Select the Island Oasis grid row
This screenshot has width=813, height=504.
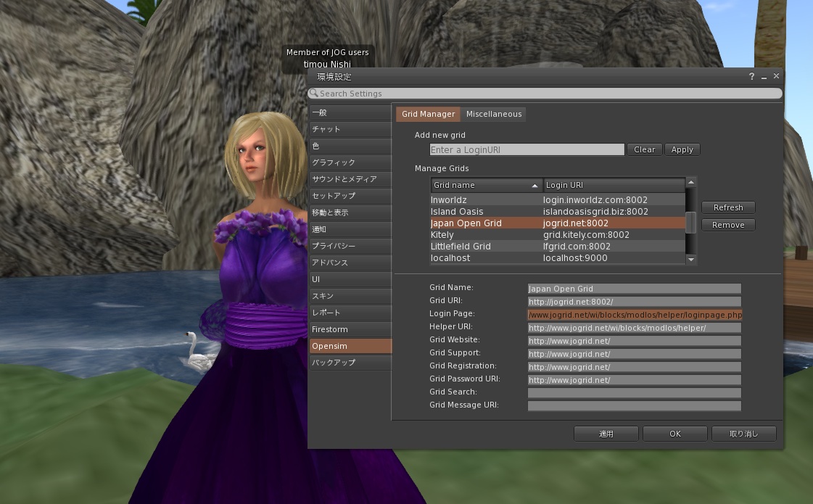tap(558, 212)
